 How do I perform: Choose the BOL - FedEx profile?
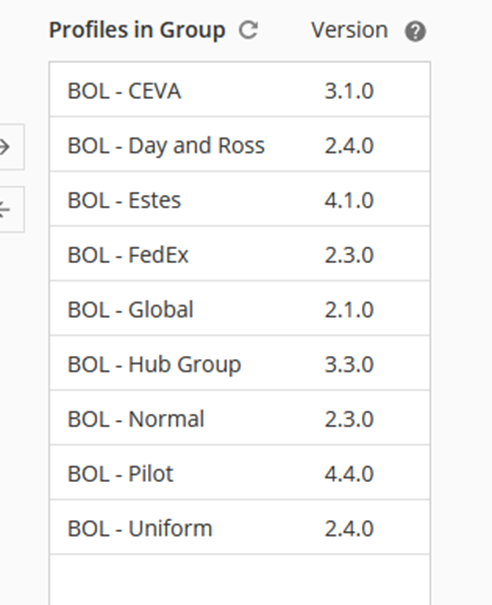click(240, 253)
